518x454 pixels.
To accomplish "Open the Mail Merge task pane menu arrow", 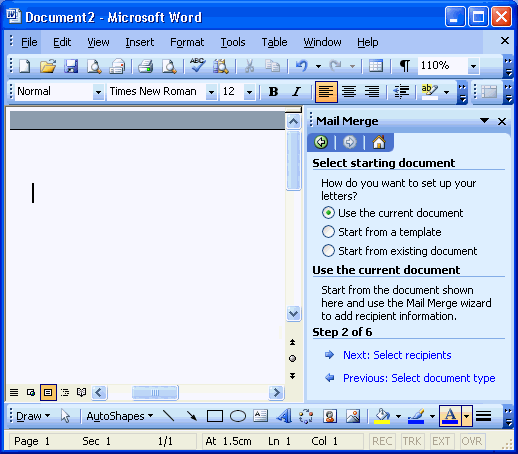I will click(484, 120).
